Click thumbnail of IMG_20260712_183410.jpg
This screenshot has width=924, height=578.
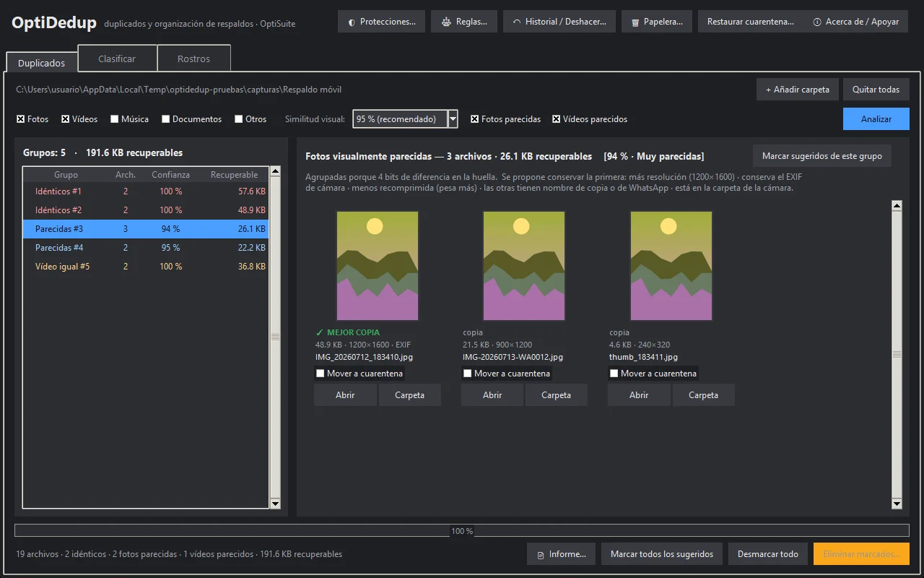(378, 266)
